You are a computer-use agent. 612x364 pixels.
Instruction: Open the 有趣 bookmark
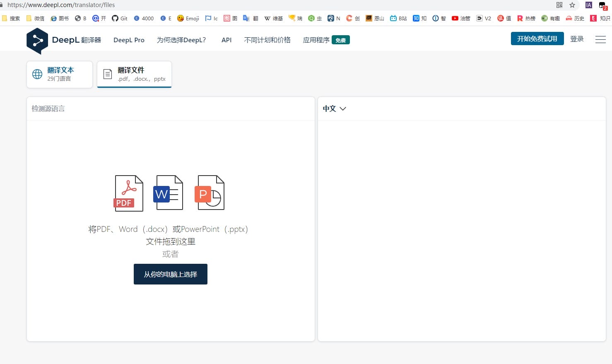coord(551,18)
